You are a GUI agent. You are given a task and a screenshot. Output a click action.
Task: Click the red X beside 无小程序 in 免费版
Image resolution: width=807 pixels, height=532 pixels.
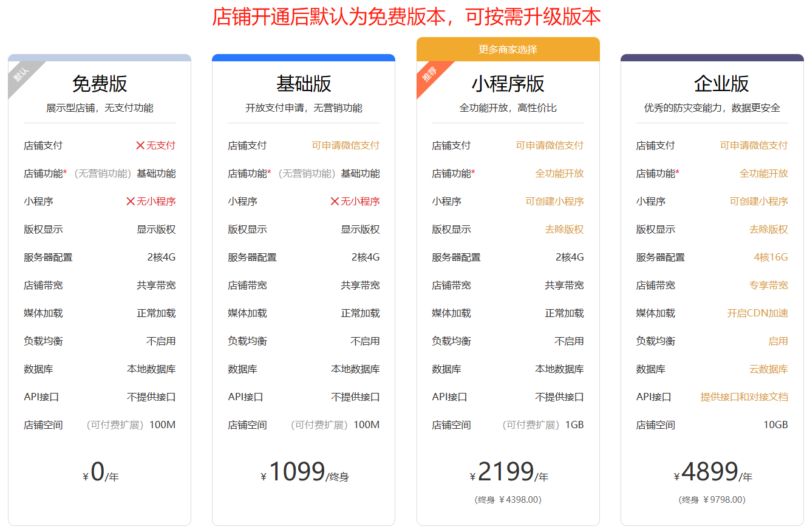coord(131,202)
